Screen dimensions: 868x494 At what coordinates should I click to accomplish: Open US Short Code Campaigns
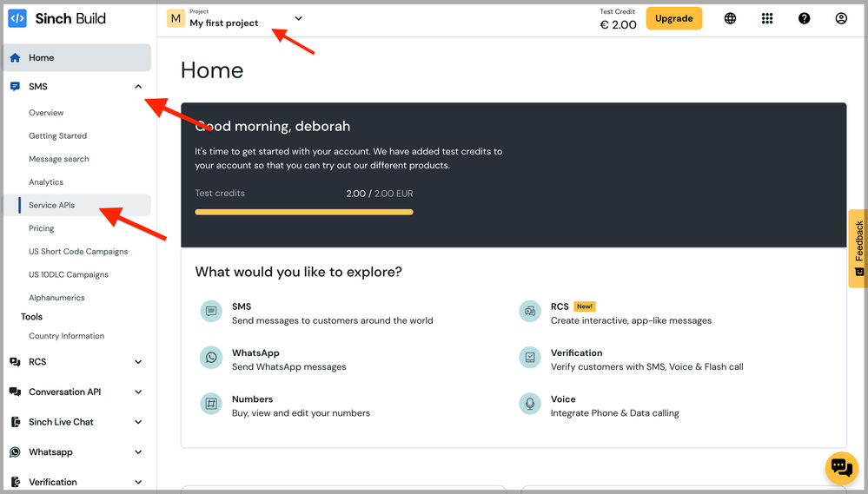tap(78, 251)
